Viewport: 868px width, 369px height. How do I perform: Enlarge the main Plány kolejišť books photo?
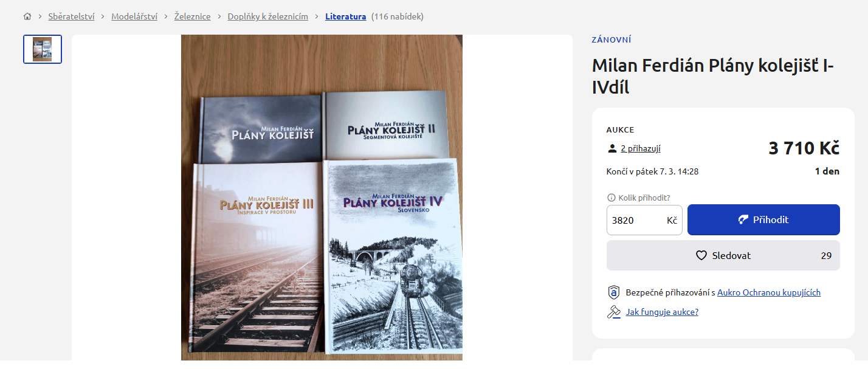click(x=322, y=198)
